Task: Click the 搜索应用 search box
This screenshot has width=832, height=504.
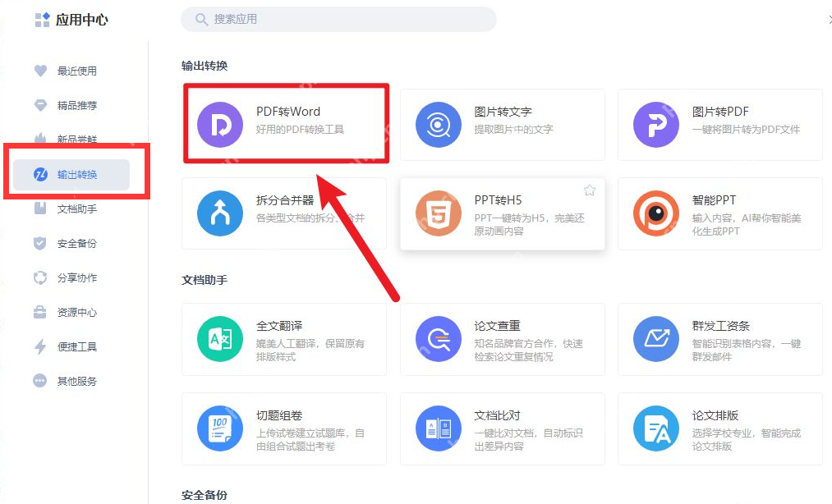Action: pos(338,19)
